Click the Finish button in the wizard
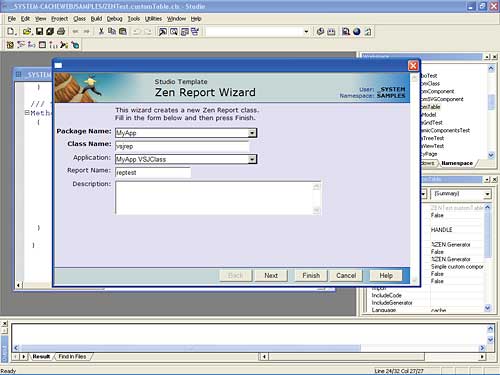The width and height of the screenshot is (500, 375). point(311,276)
